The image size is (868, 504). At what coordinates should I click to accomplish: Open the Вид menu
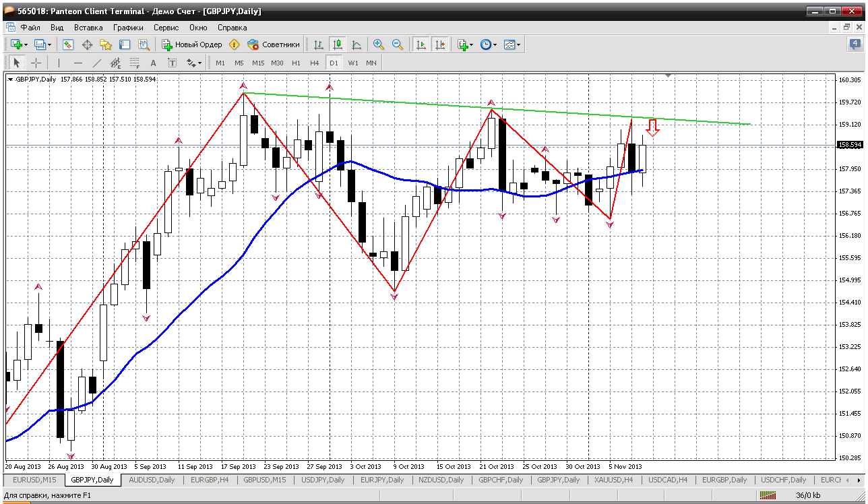click(x=57, y=28)
